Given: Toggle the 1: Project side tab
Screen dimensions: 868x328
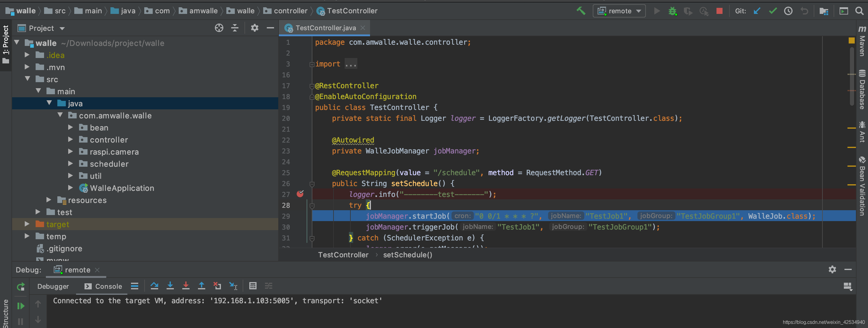Looking at the screenshot, I should point(6,44).
